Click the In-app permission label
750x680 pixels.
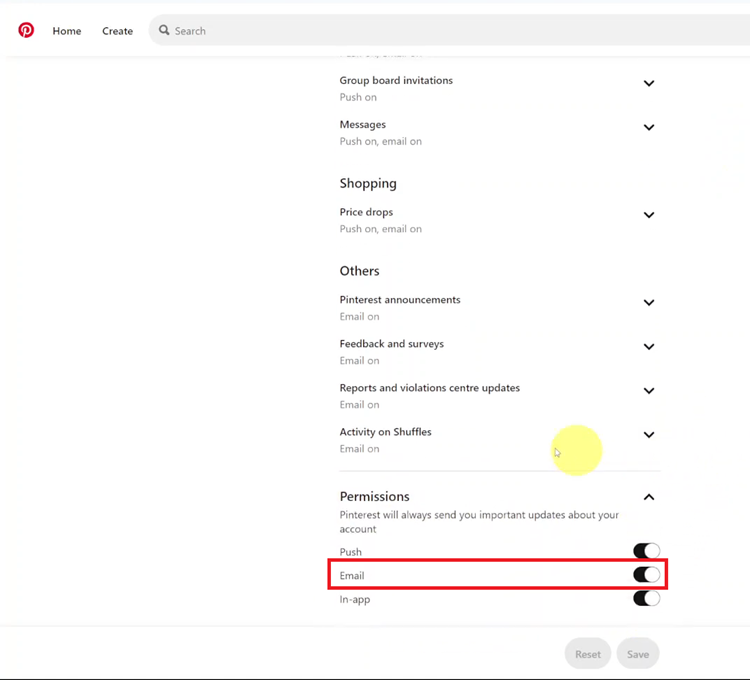pos(355,599)
